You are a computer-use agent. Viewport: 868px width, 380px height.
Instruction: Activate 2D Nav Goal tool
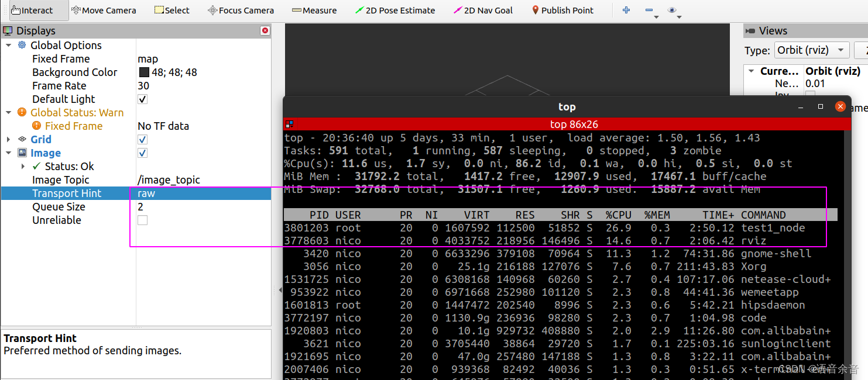483,11
